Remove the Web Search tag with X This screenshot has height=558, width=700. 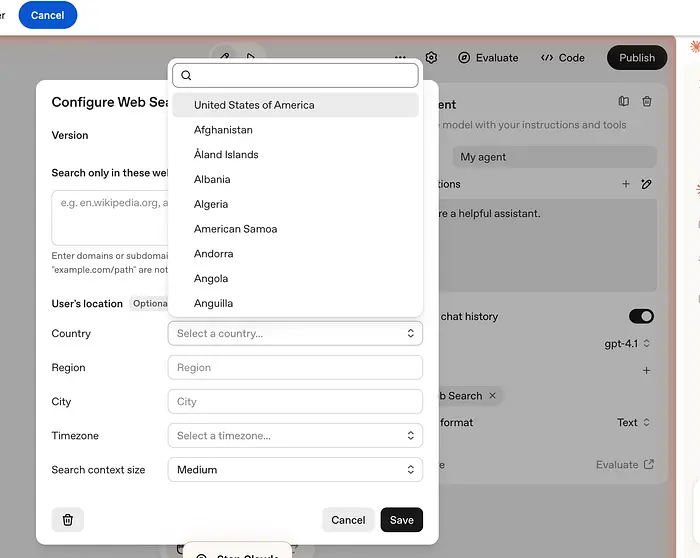(492, 396)
